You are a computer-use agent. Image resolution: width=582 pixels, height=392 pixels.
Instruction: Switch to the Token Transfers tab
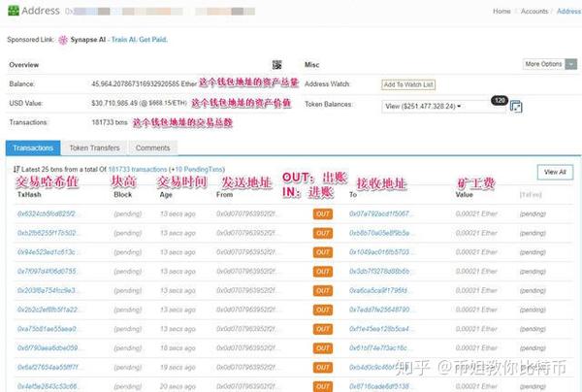pos(95,147)
